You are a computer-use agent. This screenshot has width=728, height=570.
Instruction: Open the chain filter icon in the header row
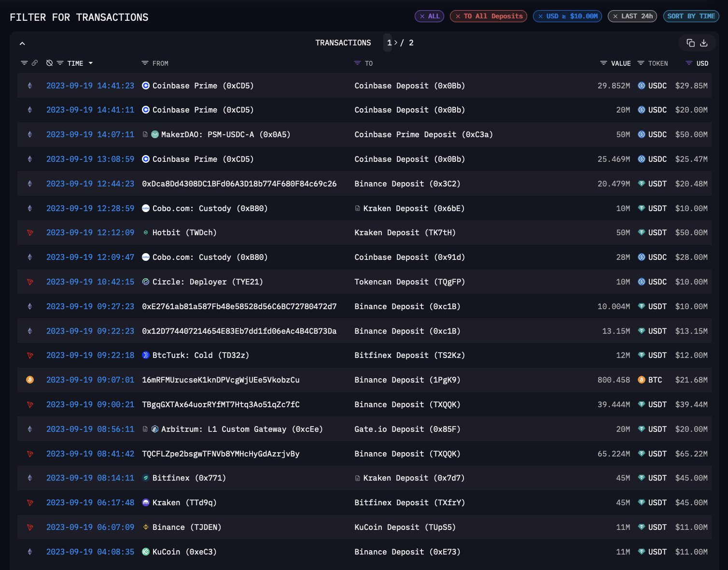pyautogui.click(x=24, y=63)
